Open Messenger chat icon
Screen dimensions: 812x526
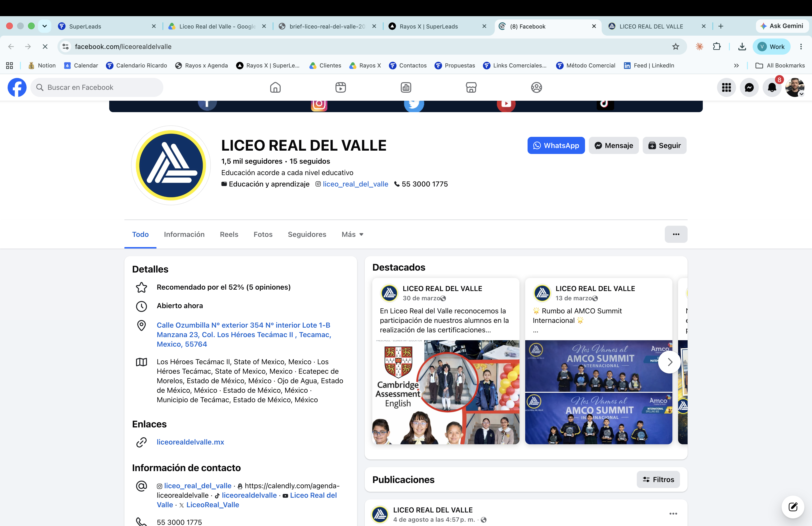749,87
